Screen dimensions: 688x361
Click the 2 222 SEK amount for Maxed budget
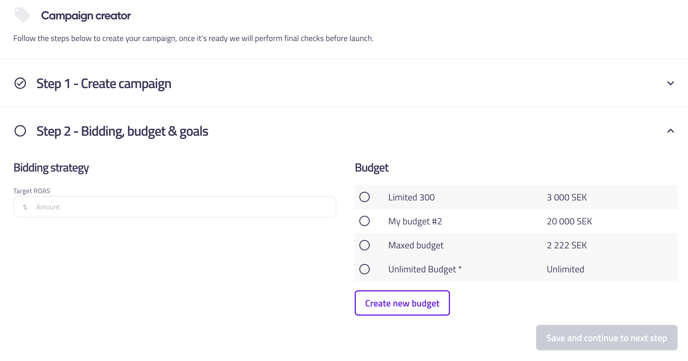click(x=566, y=245)
